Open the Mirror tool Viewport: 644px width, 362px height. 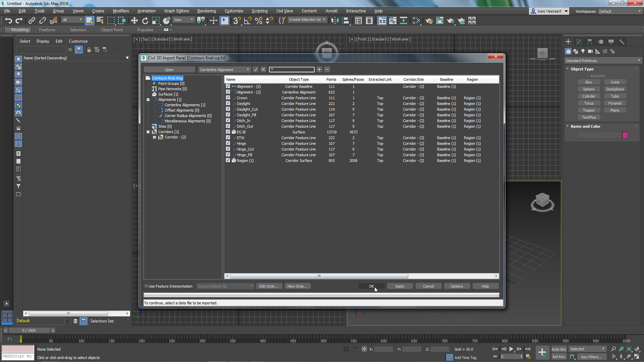pyautogui.click(x=334, y=21)
